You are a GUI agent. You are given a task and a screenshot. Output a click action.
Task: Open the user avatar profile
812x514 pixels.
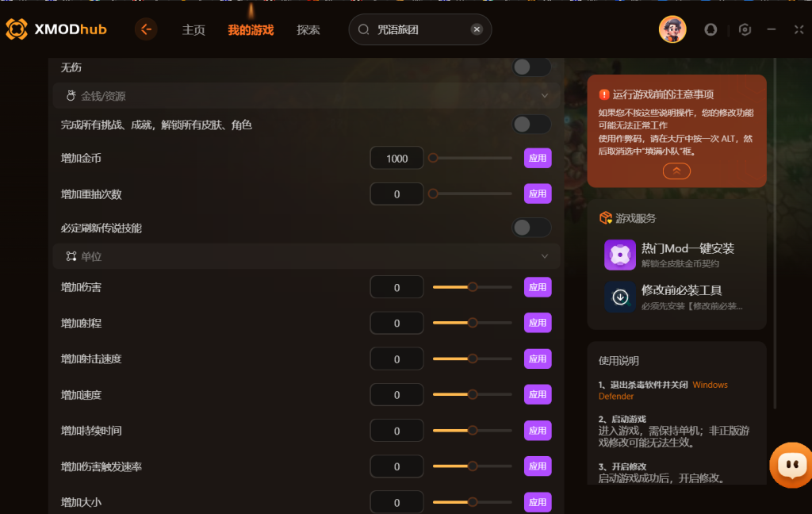click(672, 29)
